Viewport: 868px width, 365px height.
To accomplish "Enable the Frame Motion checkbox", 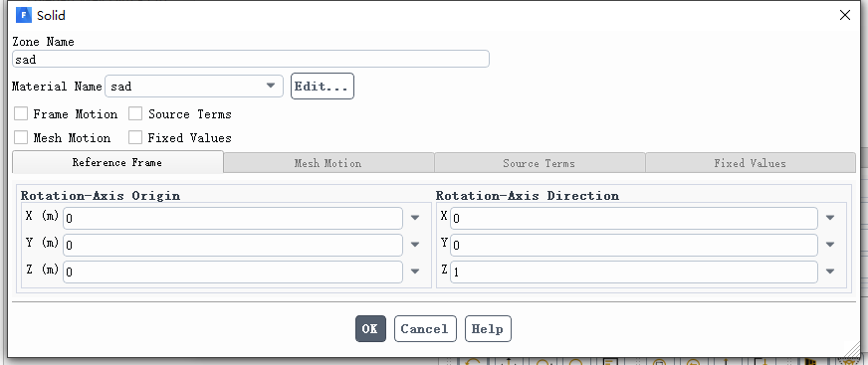I will coord(21,114).
